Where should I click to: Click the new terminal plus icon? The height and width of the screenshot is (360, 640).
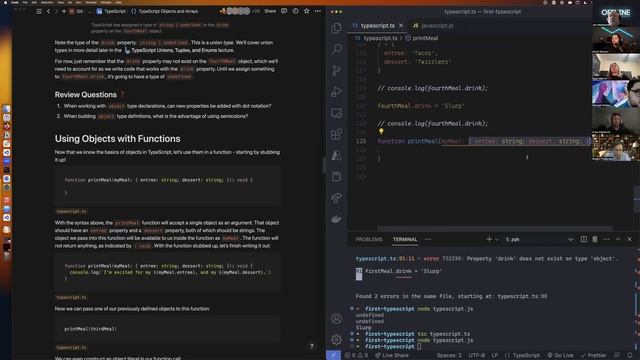coord(489,239)
